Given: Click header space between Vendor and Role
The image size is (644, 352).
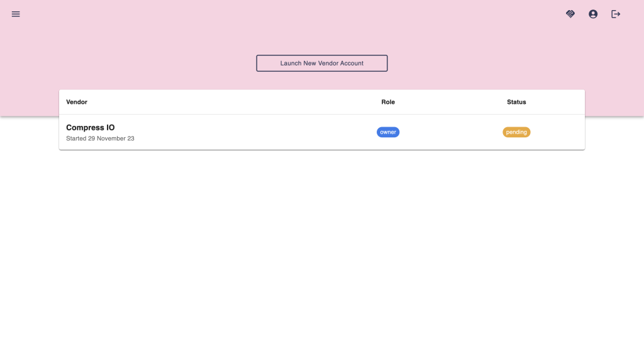Looking at the screenshot, I should 233,102.
